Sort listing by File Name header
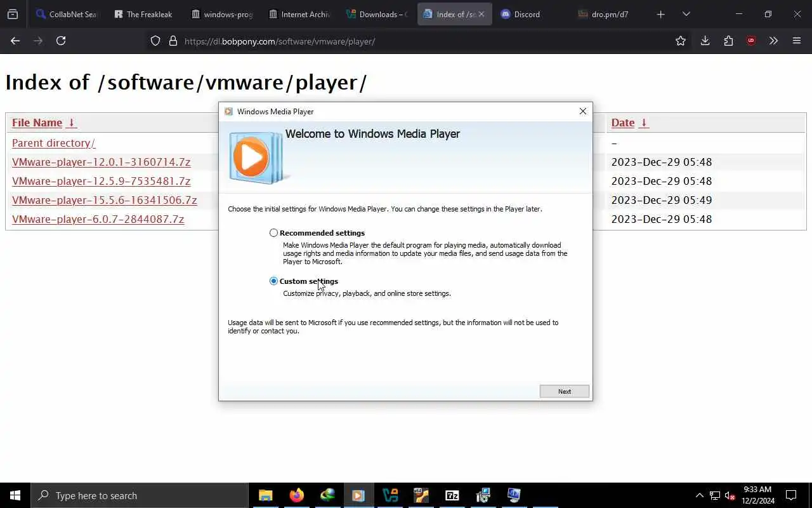The image size is (812, 508). click(x=37, y=123)
